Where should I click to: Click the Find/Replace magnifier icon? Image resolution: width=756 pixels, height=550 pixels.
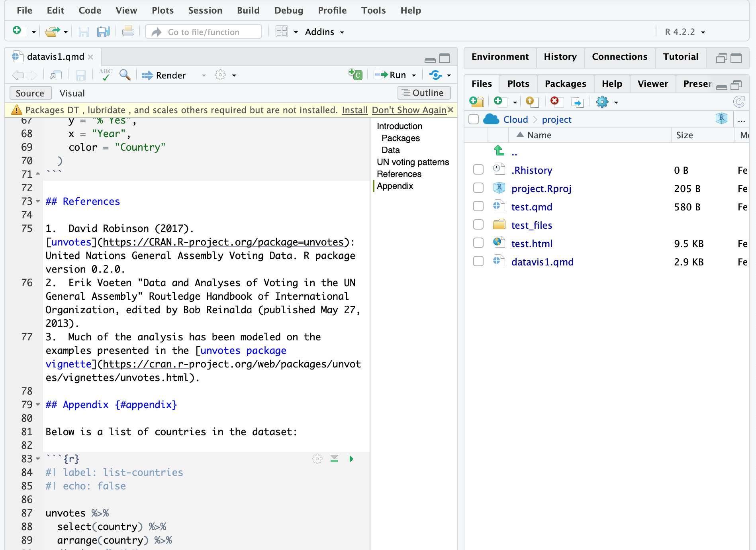point(125,75)
